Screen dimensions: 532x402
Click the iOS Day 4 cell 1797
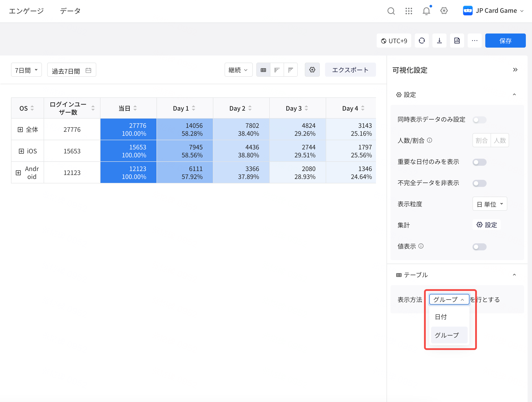point(351,151)
